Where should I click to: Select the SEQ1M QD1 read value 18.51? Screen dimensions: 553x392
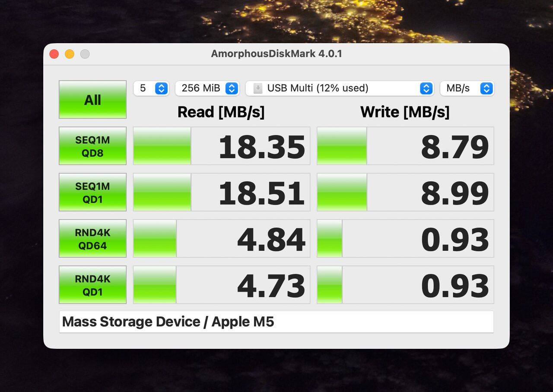[262, 193]
